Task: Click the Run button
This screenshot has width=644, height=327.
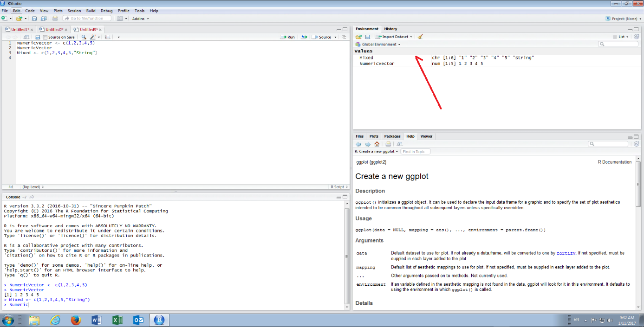Action: coord(288,37)
